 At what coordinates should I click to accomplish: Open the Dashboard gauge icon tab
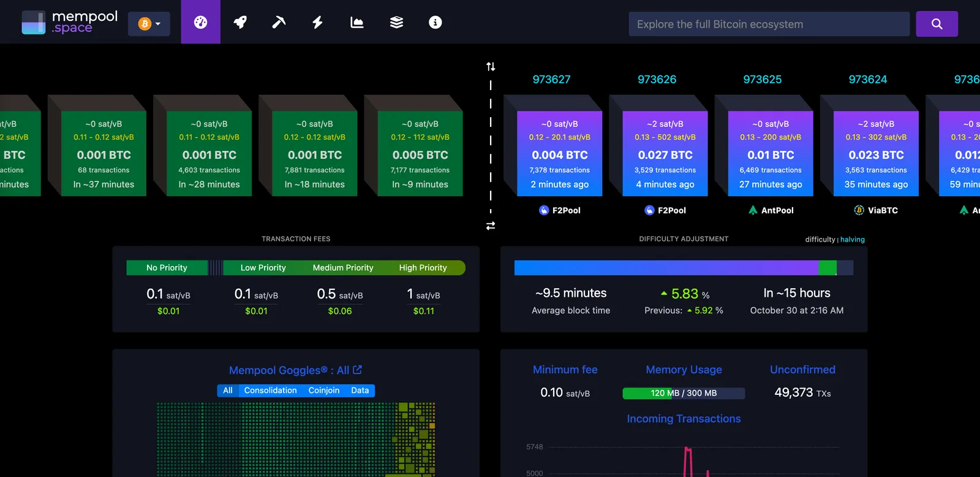(200, 22)
